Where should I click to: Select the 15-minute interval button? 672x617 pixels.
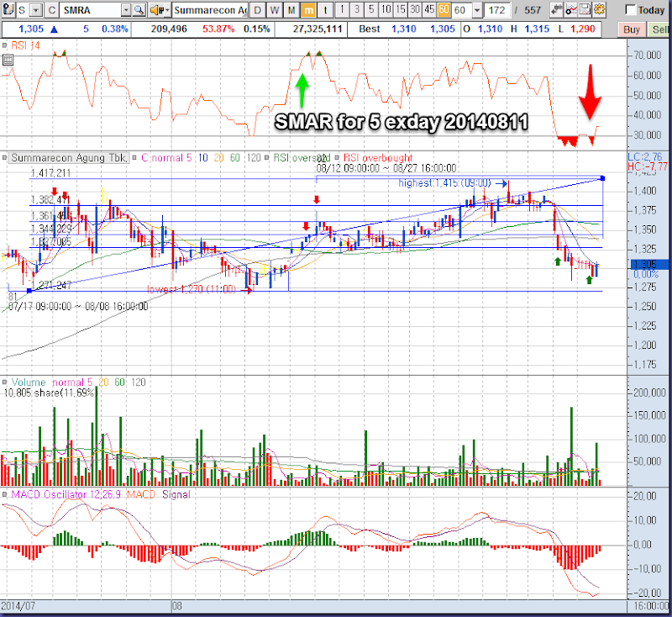click(401, 9)
